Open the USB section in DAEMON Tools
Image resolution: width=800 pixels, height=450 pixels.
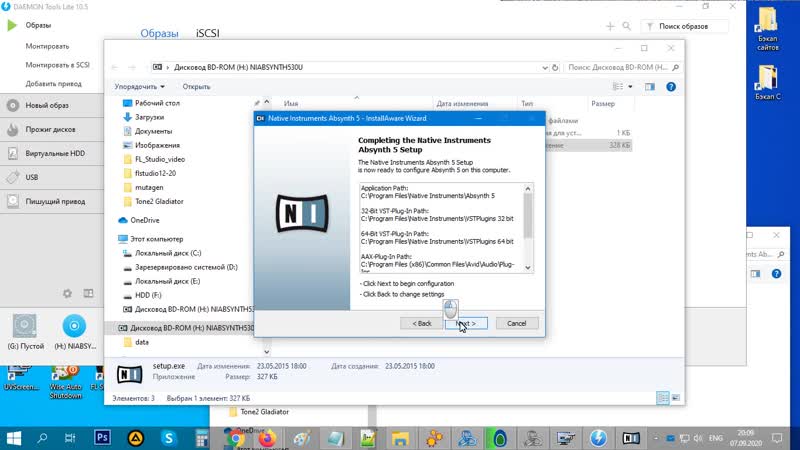(32, 177)
